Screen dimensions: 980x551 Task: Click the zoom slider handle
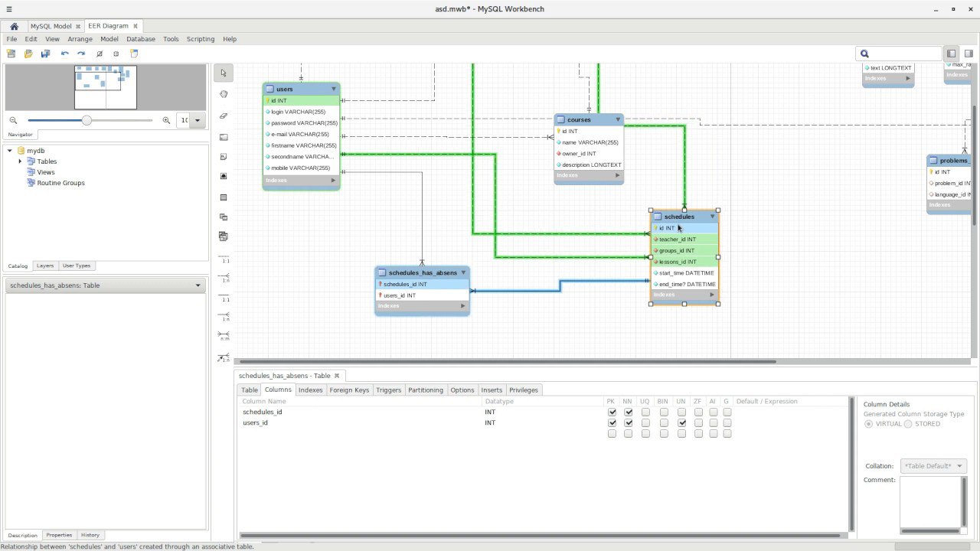click(x=87, y=120)
